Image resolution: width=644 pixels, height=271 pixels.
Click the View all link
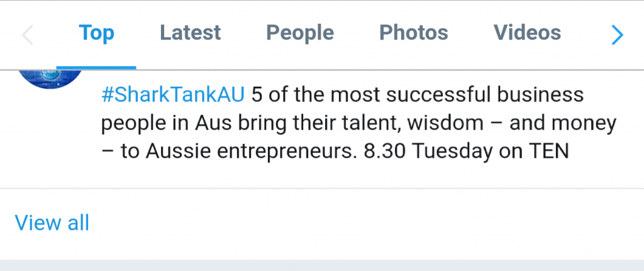pyautogui.click(x=52, y=223)
